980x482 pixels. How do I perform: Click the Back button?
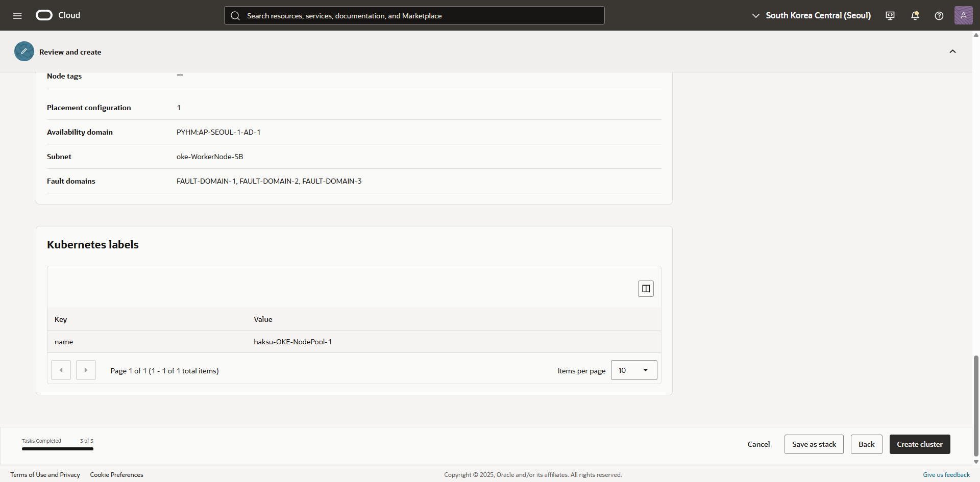coord(866,444)
